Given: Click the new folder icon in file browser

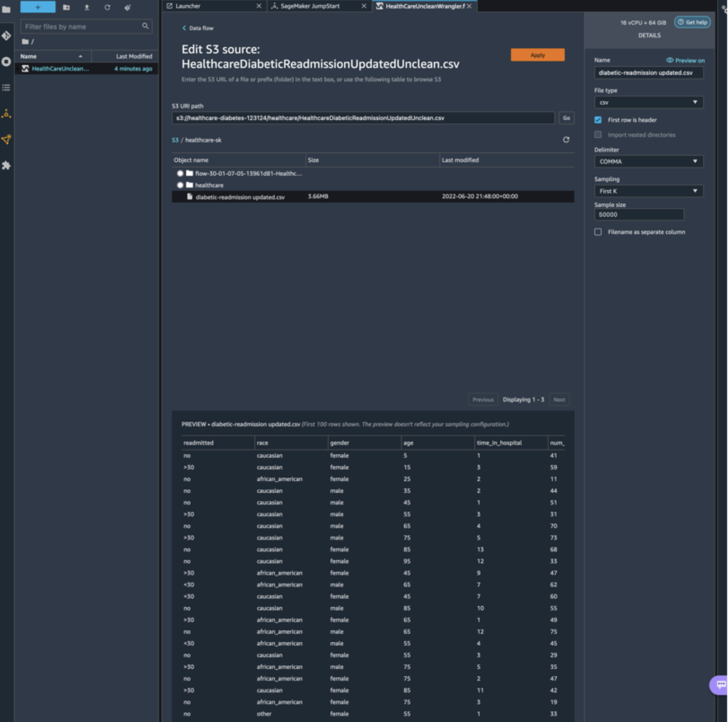Looking at the screenshot, I should (x=67, y=7).
